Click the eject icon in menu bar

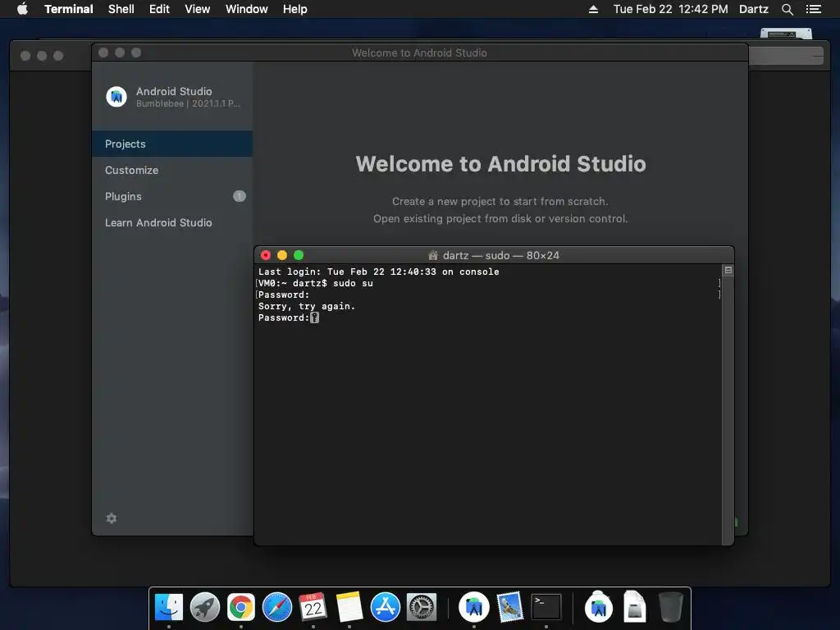[x=593, y=9]
